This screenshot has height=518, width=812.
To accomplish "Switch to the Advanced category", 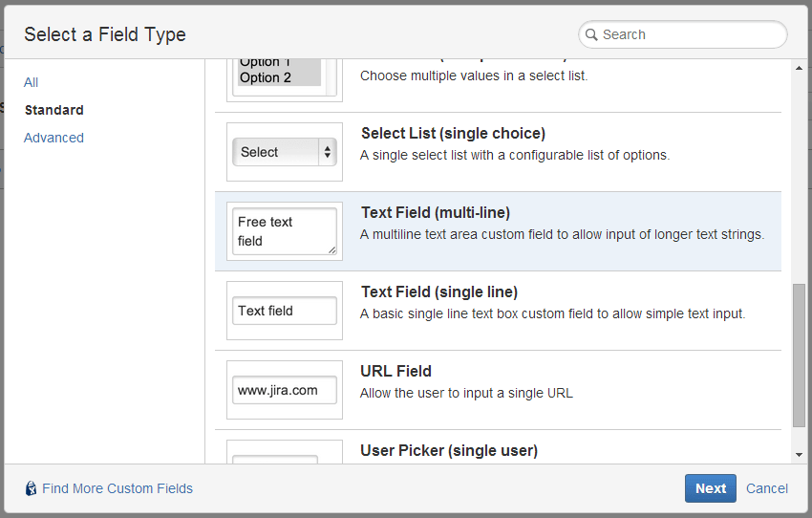I will [x=53, y=138].
